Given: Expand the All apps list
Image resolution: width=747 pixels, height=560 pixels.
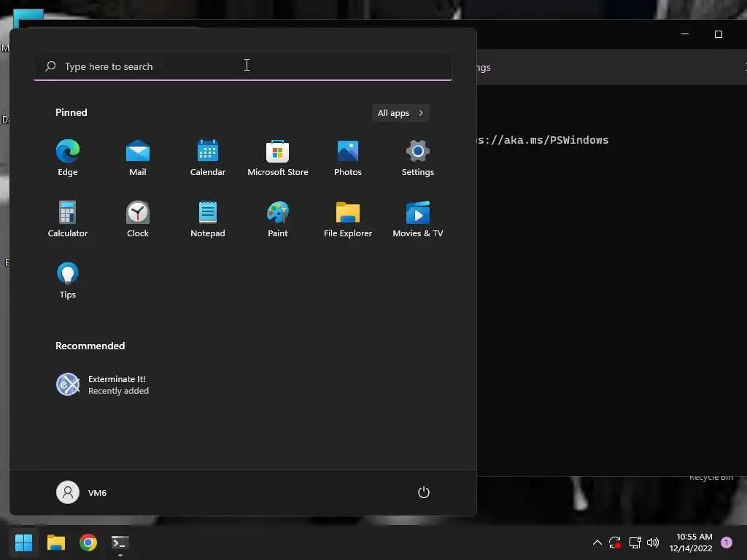Looking at the screenshot, I should tap(400, 113).
